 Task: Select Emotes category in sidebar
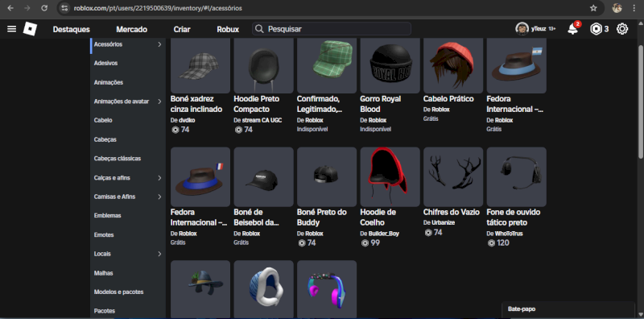click(104, 234)
